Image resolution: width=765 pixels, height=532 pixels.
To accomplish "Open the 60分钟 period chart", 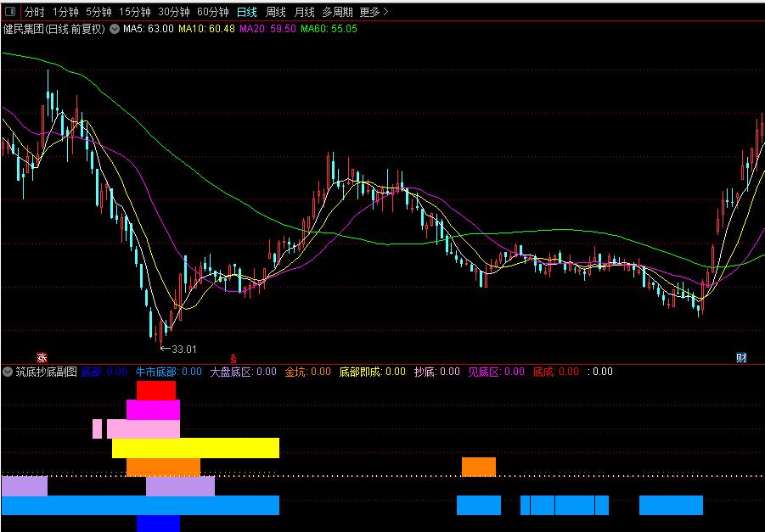I will point(212,12).
